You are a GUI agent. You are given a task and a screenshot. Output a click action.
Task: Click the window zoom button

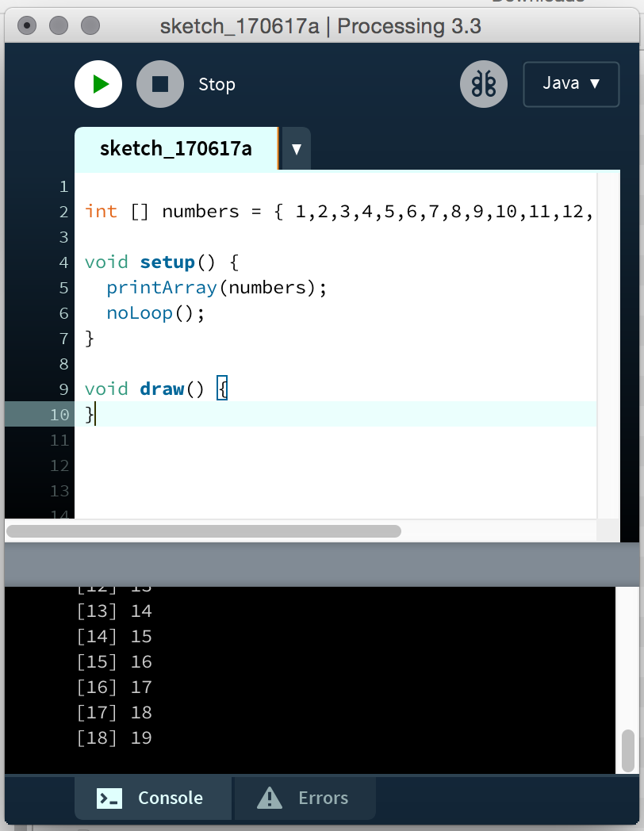pos(90,25)
